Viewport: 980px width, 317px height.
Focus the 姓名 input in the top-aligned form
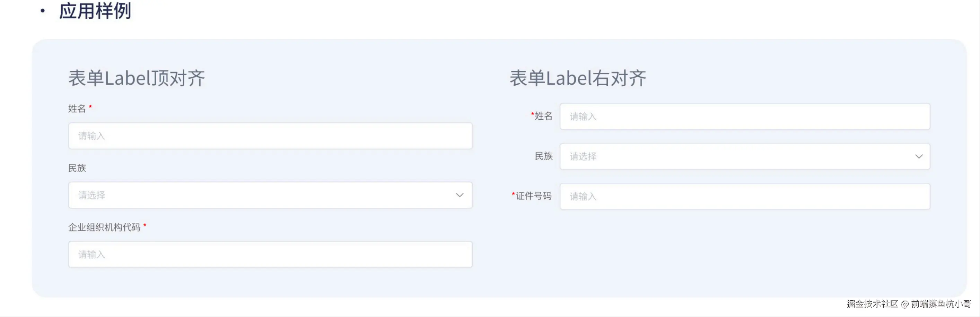click(x=270, y=136)
